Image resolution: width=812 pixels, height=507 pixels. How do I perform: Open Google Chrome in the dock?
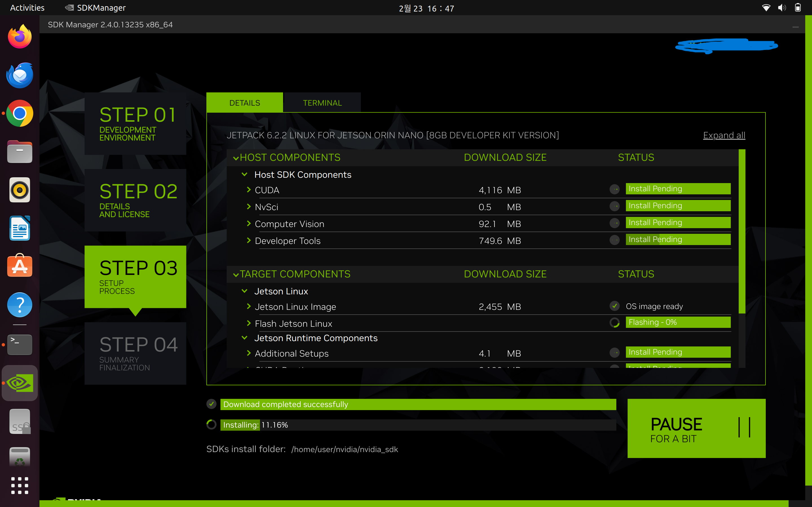(x=19, y=113)
